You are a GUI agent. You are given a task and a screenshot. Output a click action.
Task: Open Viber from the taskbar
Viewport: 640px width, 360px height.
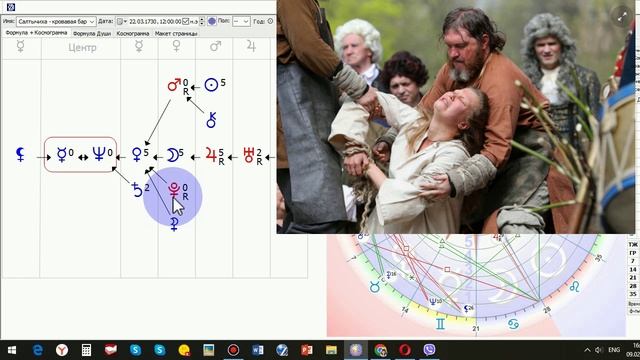[429, 350]
